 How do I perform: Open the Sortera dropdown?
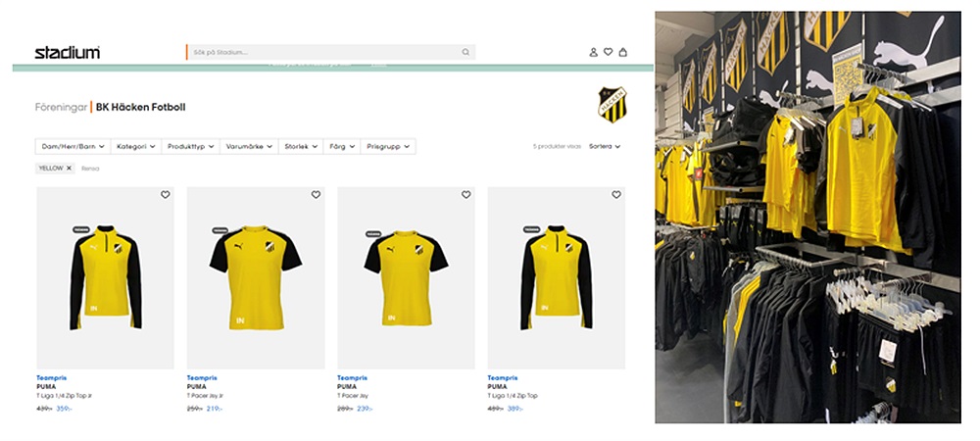pos(605,146)
